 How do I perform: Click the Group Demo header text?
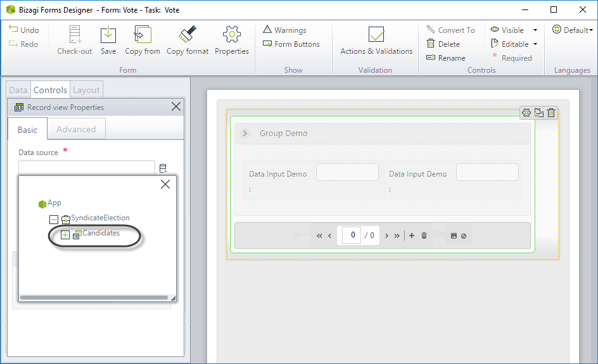(283, 134)
